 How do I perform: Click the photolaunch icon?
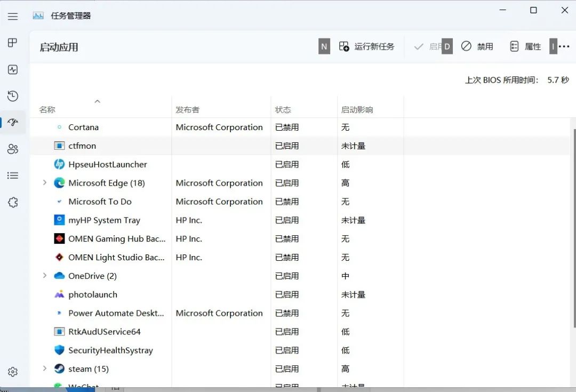(59, 294)
